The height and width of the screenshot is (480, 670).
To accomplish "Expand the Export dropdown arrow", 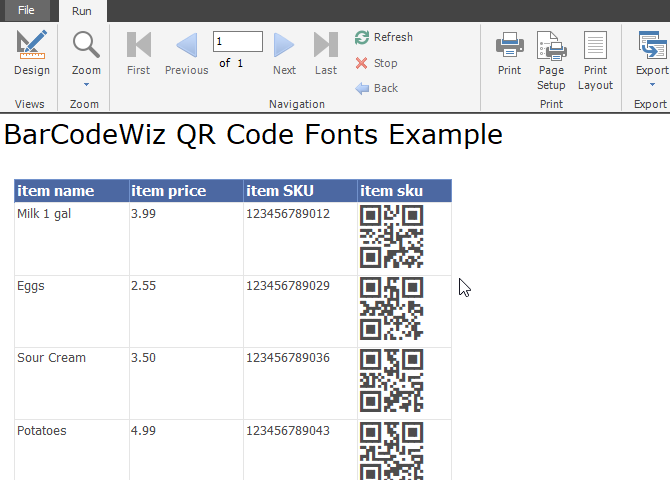I will 652,85.
